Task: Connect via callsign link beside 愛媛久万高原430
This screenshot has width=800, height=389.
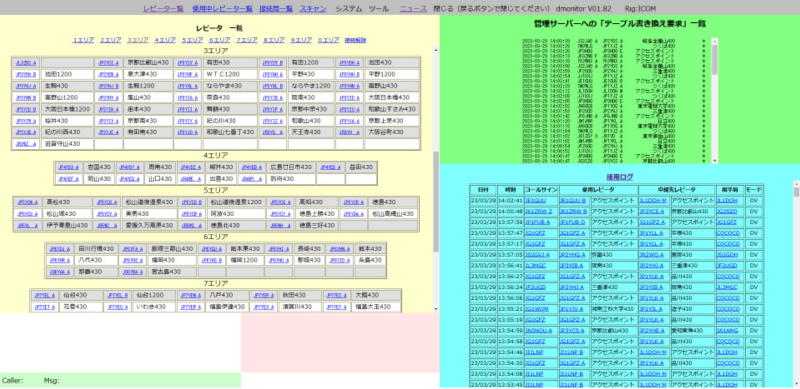Action: click(107, 225)
